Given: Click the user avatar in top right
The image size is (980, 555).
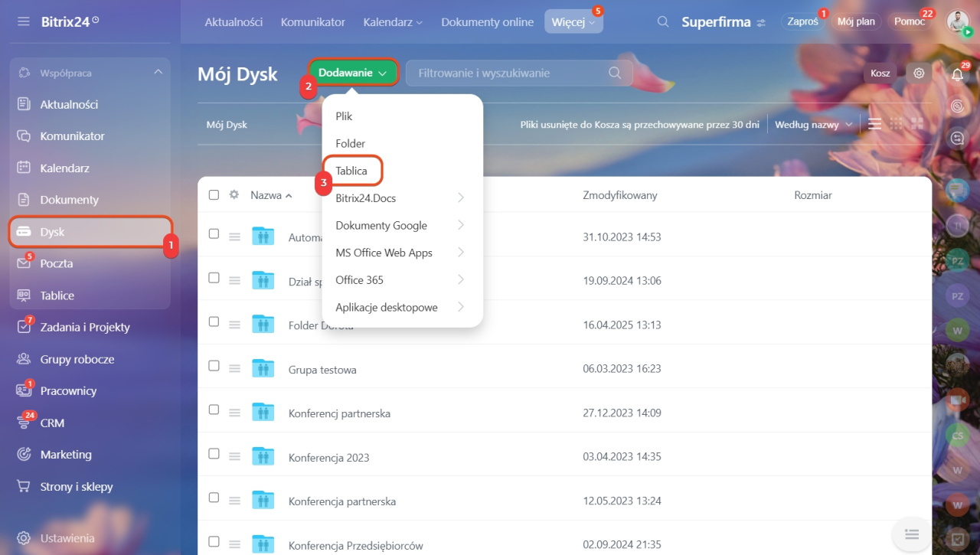Looking at the screenshot, I should pyautogui.click(x=957, y=21).
